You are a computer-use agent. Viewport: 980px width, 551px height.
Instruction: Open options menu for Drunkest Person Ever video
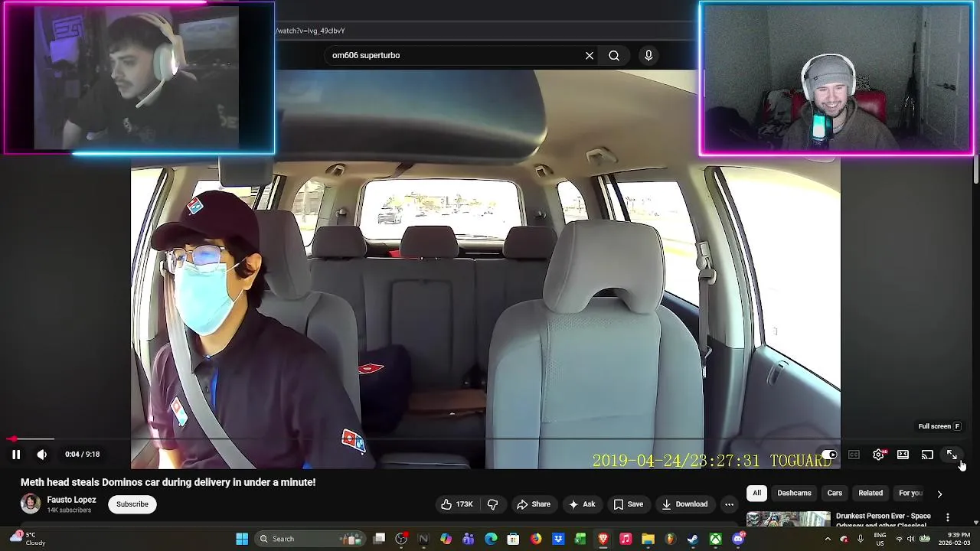point(948,518)
